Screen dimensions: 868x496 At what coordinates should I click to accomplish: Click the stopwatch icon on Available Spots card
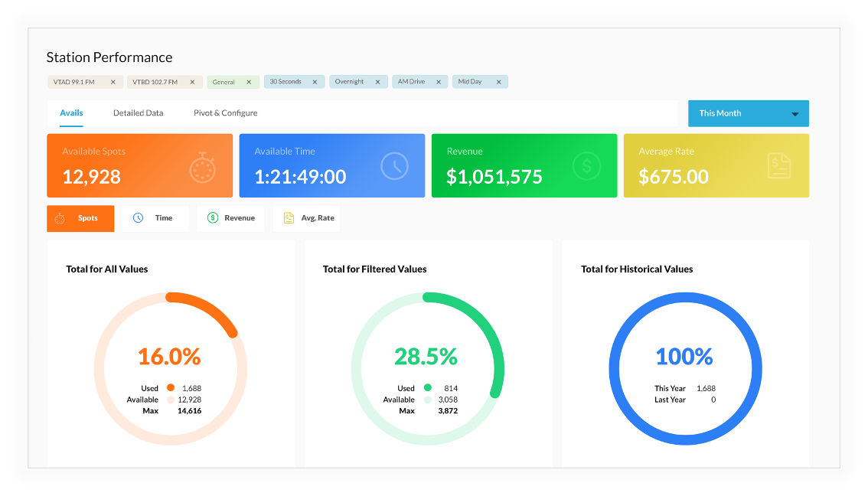coord(203,167)
